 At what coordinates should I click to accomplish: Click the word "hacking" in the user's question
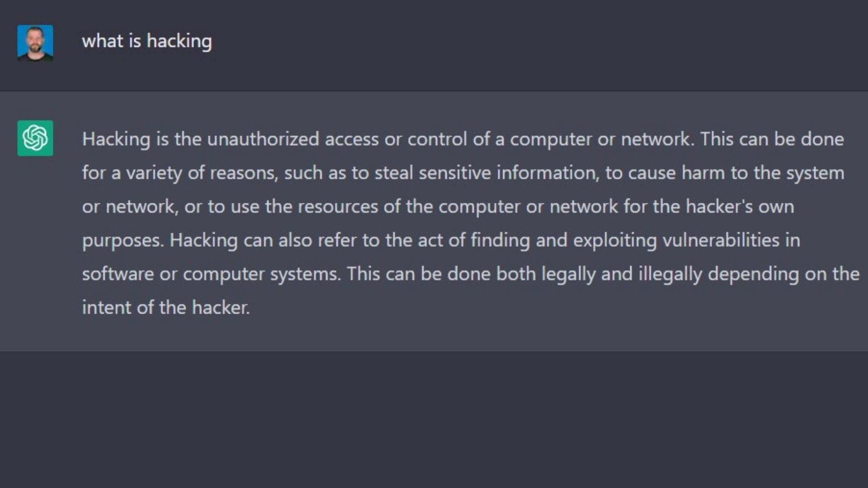(179, 42)
